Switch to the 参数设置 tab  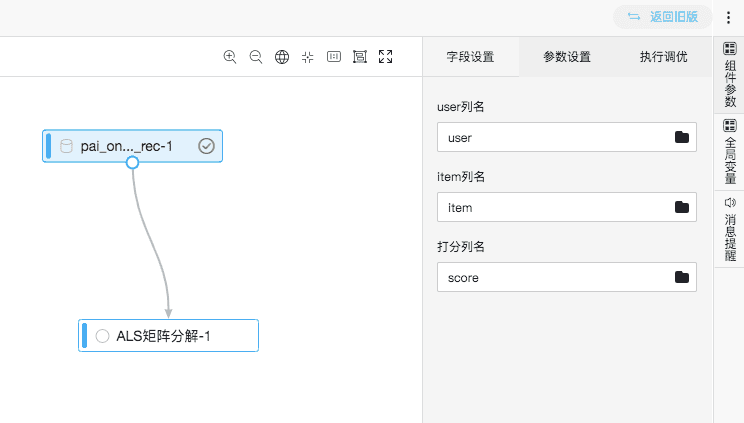[567, 57]
